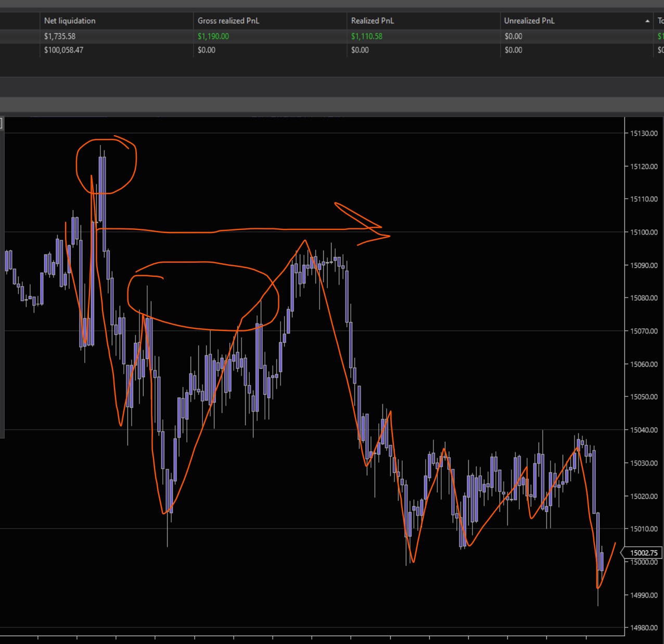Click the 15020.00 price axis label

tap(644, 496)
